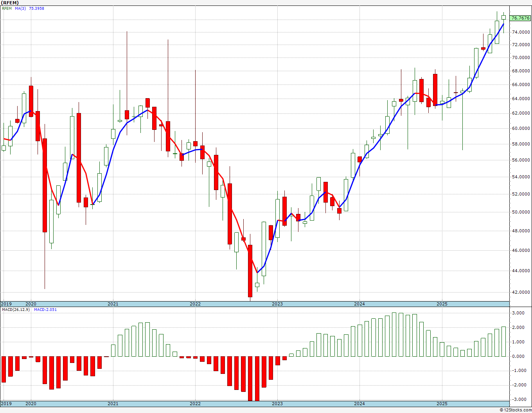Select 2020 on the price chart time axis
Screen dimensions: 532x413
[x=31, y=304]
